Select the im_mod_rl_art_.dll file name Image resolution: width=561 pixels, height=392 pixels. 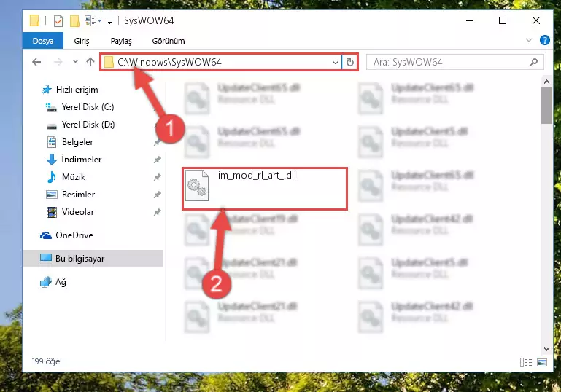[257, 175]
